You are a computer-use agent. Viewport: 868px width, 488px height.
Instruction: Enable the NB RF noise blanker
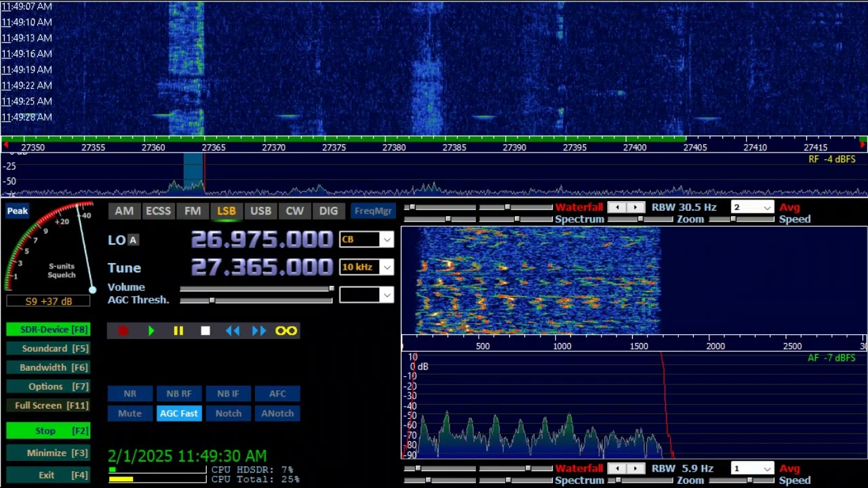[179, 394]
